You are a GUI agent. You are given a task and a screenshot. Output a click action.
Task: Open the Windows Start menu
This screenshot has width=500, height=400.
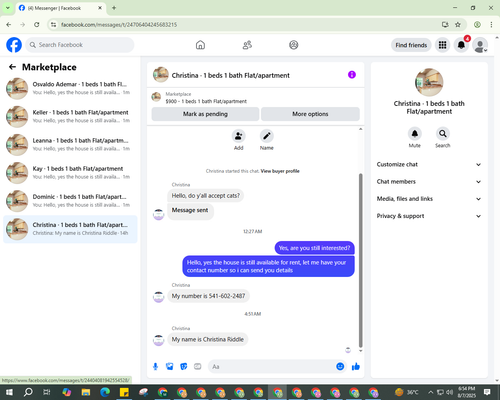9,392
